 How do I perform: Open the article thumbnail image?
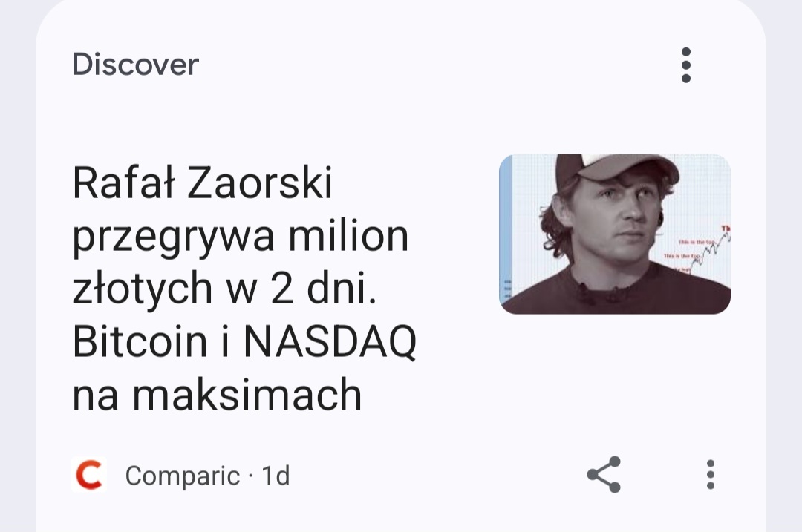tap(614, 234)
